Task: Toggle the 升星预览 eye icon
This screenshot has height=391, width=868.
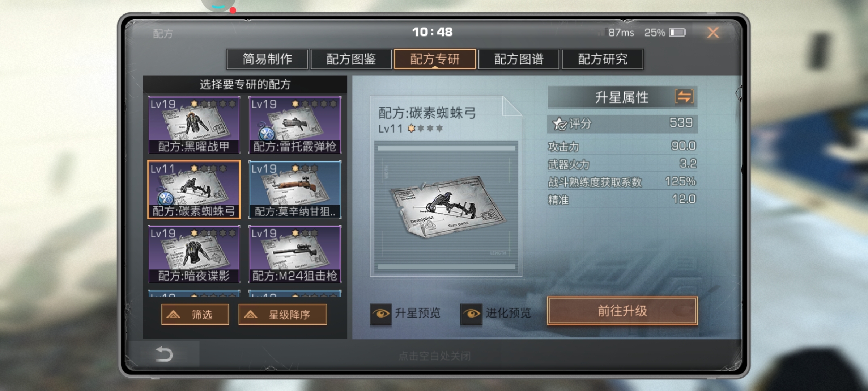Action: click(380, 314)
